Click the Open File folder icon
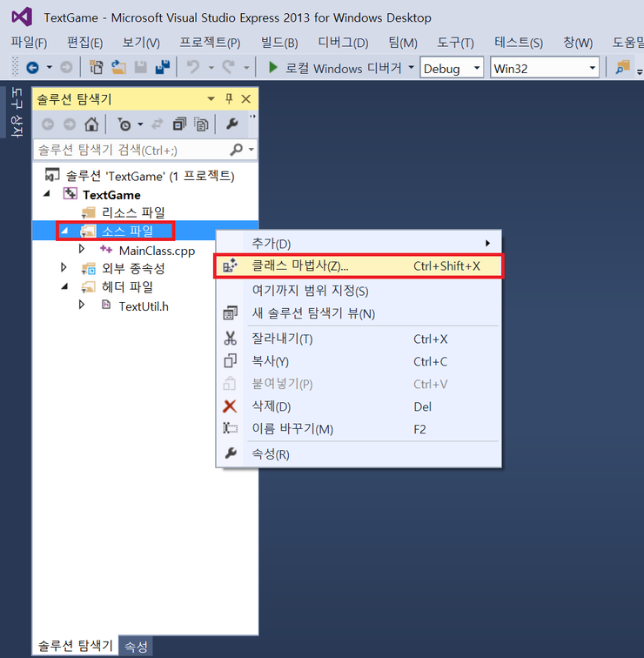The image size is (644, 658). click(x=117, y=68)
